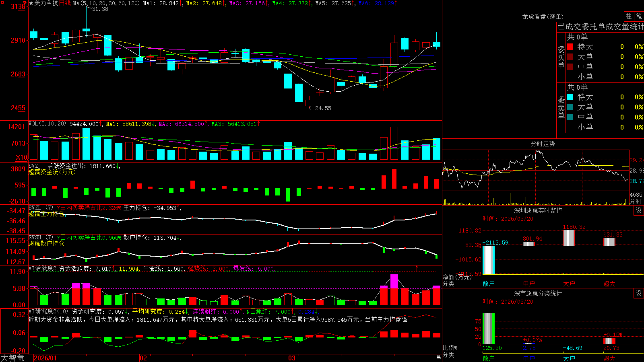
Task: Click the 超赢散户持仓 label
Action: point(46,243)
